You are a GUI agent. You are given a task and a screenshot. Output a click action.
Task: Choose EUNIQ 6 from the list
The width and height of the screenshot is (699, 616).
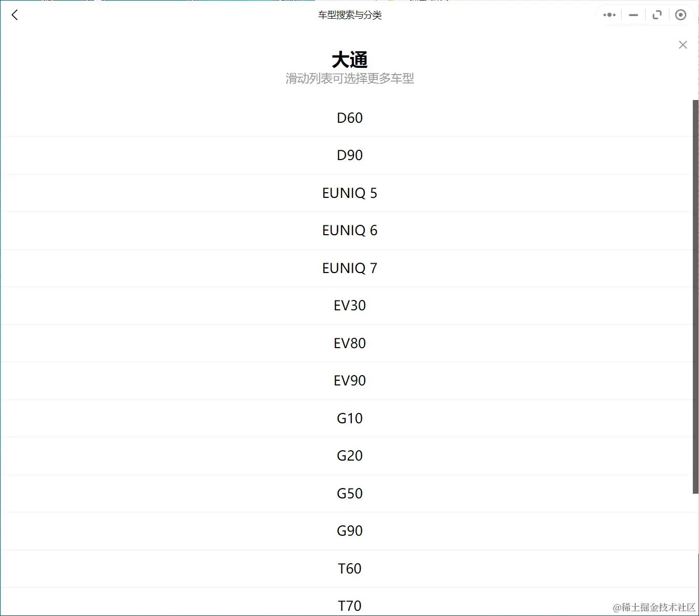click(350, 230)
